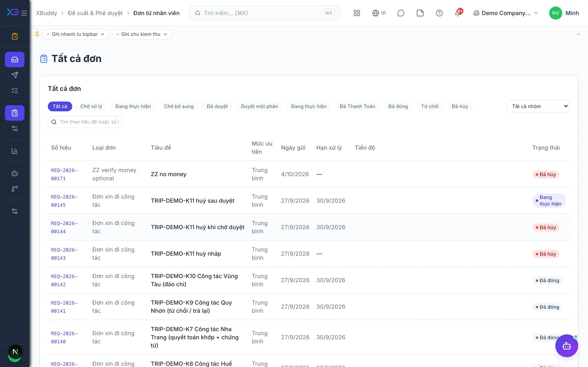Toggle the hamburger menu to expand sidebar
The width and height of the screenshot is (588, 367).
(x=24, y=13)
